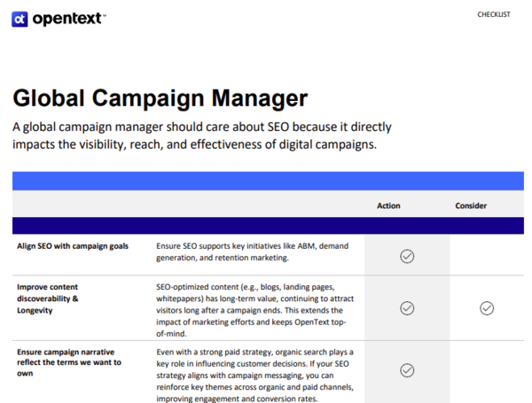532x403 pixels.
Task: Toggle Consider checkmark for content discoverability row
Action: click(x=486, y=308)
